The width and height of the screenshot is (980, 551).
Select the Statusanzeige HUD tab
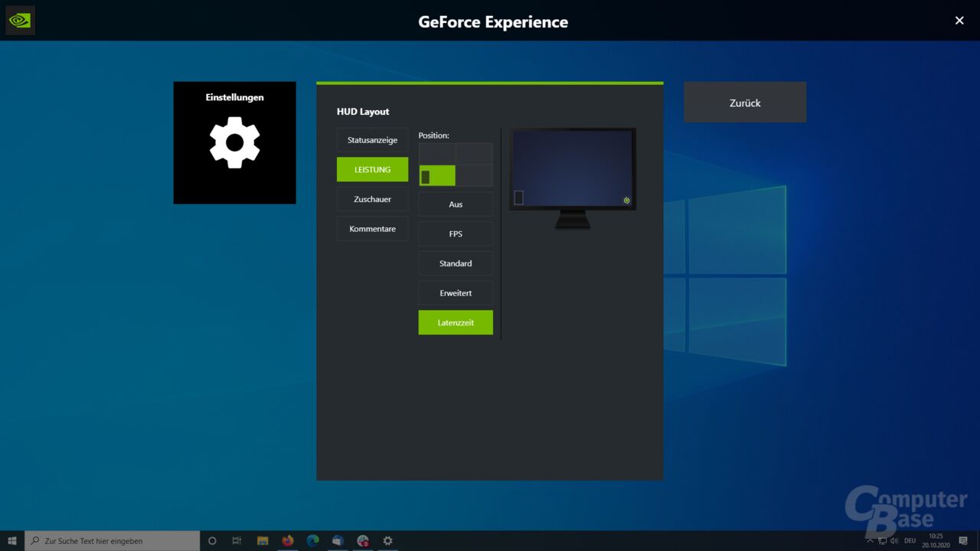(372, 140)
